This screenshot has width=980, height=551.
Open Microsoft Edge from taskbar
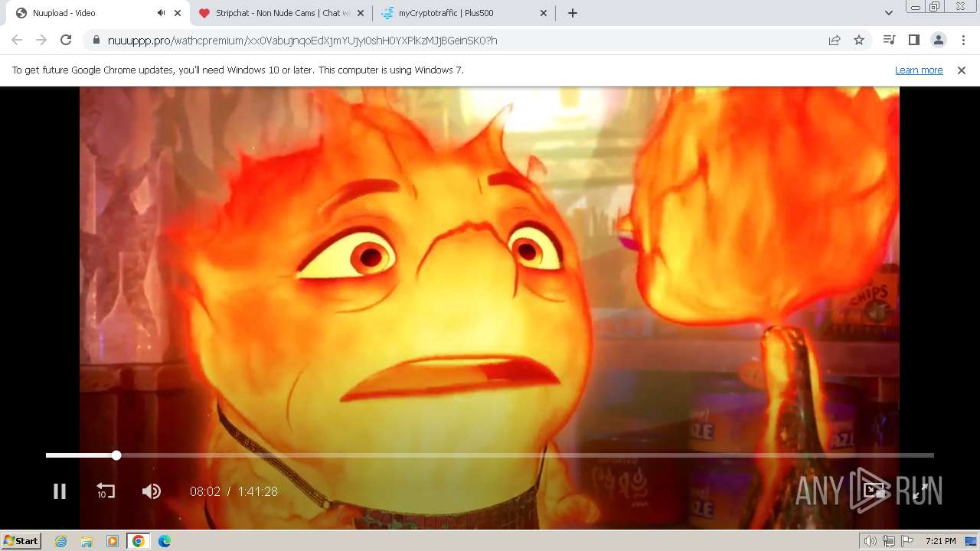coord(165,541)
